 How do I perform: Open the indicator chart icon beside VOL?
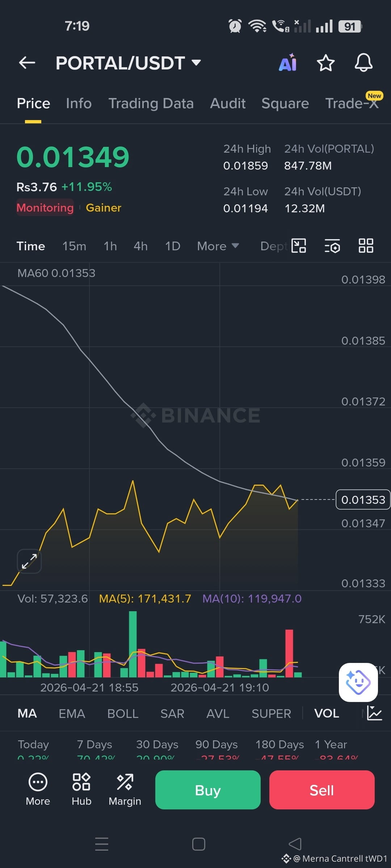[374, 713]
